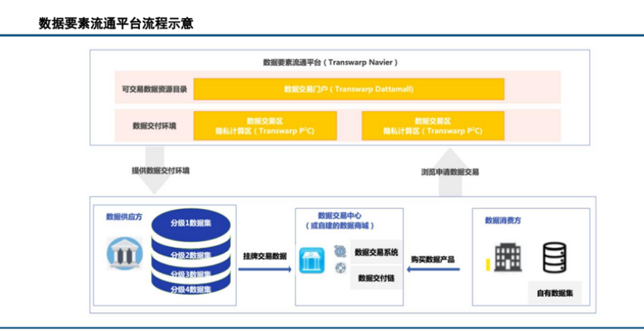
Task: Click the 自有数据集 box
Action: (555, 293)
